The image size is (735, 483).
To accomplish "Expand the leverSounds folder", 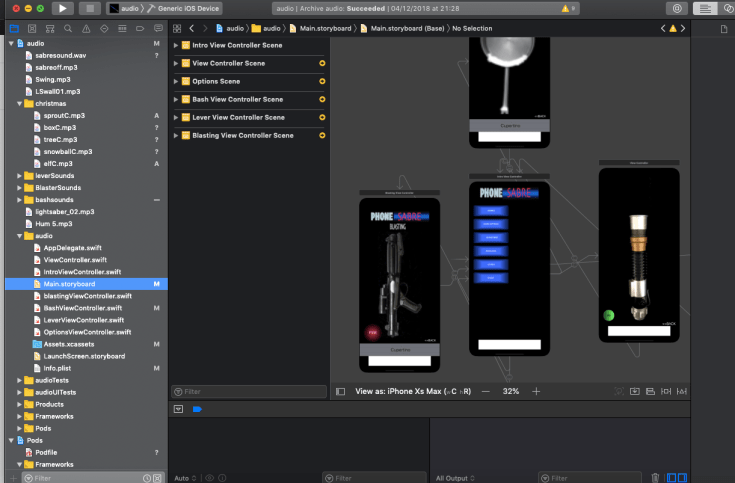I will 19,176.
